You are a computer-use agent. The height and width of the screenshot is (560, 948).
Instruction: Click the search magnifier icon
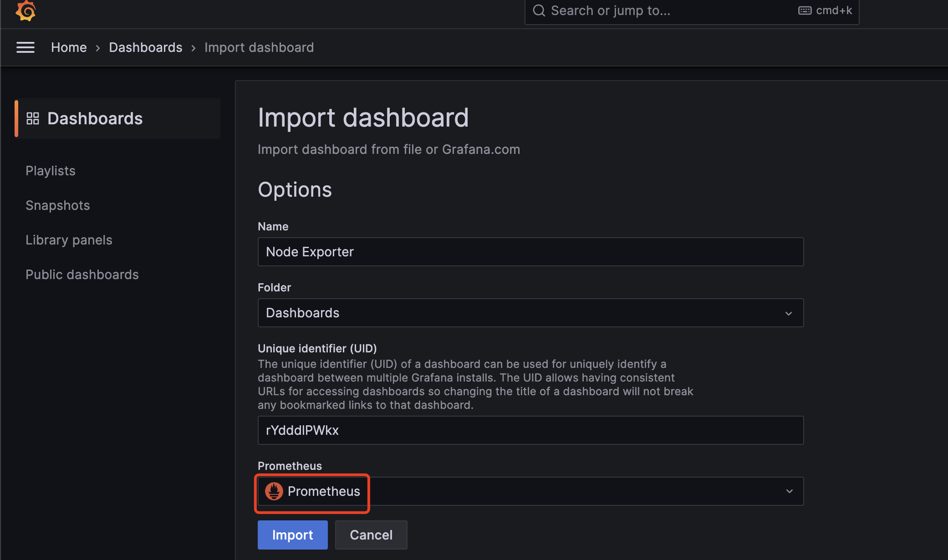539,10
